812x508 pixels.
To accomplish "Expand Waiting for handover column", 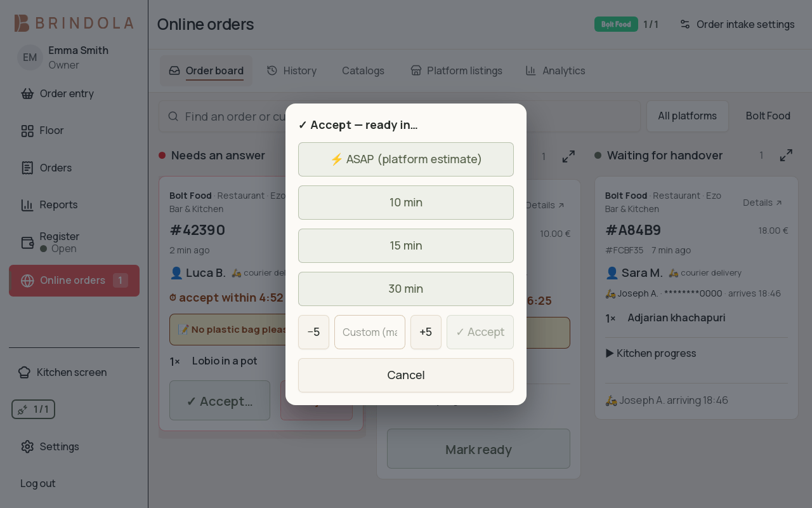I will [x=786, y=156].
